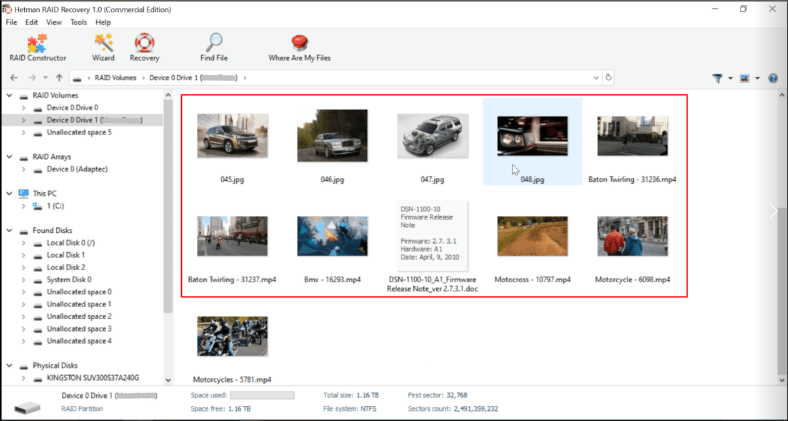
Task: Open the help question mark icon
Action: [x=773, y=78]
